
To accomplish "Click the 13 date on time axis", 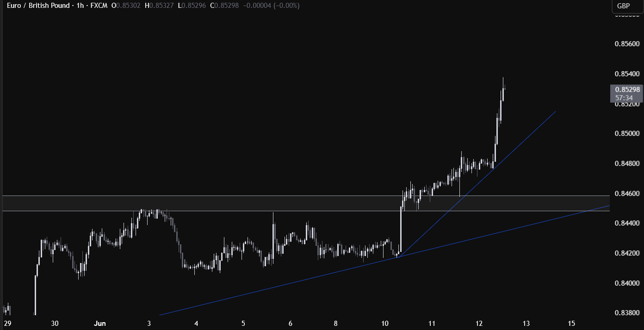I will [x=526, y=323].
